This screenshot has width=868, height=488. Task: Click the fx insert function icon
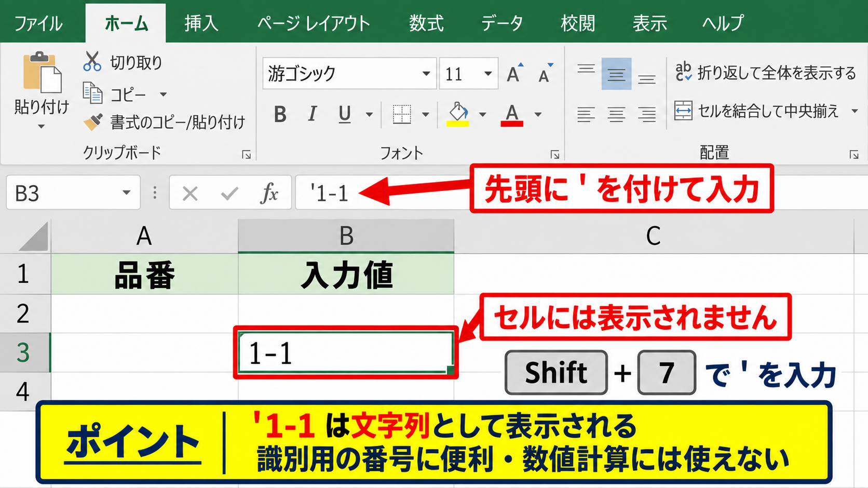click(269, 193)
